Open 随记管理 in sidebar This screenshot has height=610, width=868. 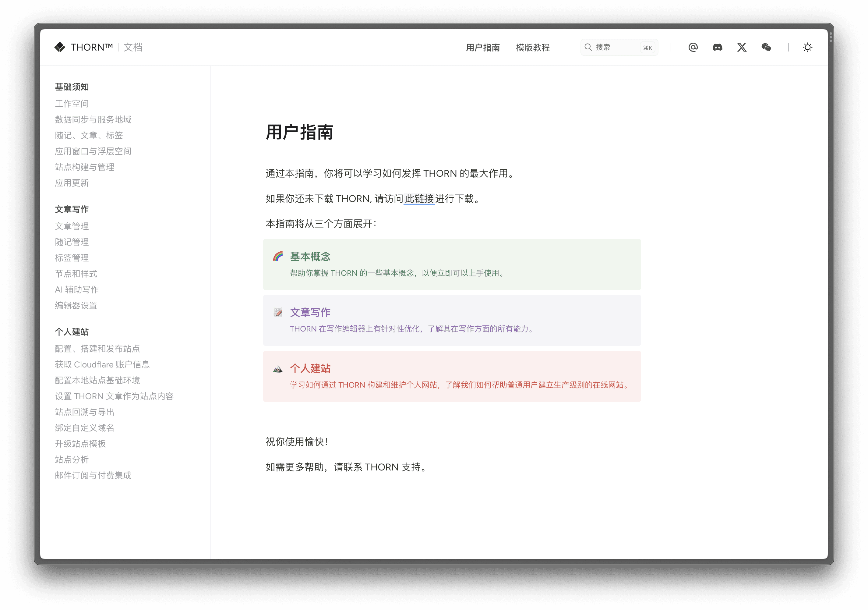[72, 242]
